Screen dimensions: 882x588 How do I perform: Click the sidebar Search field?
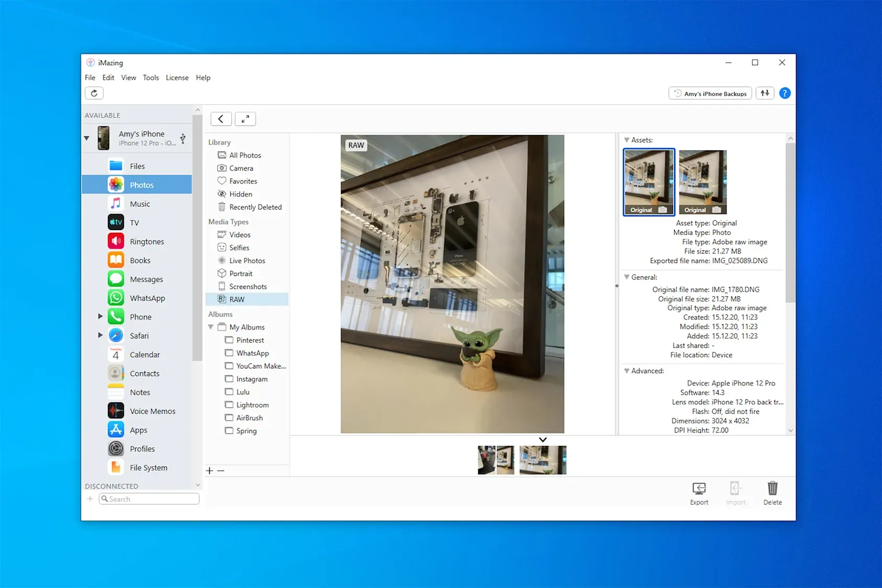pyautogui.click(x=149, y=499)
